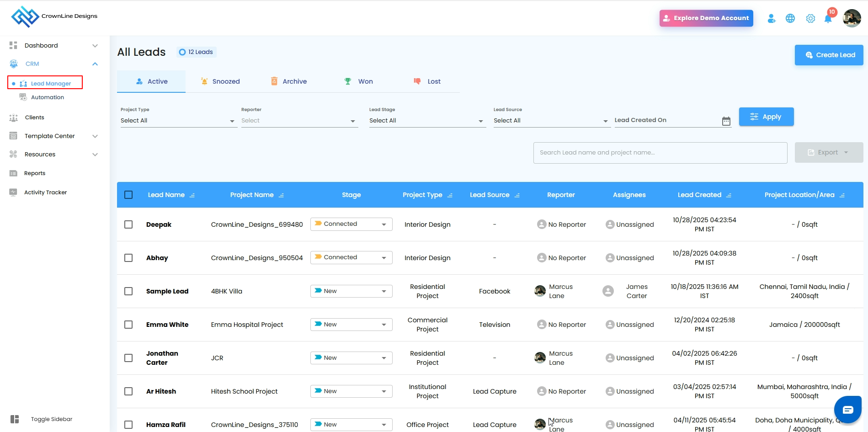Switch to the Snoozed tab
This screenshot has width=868, height=432.
220,81
